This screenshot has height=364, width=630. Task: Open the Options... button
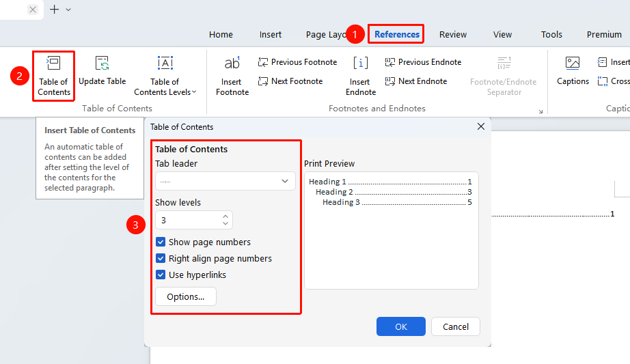[186, 296]
